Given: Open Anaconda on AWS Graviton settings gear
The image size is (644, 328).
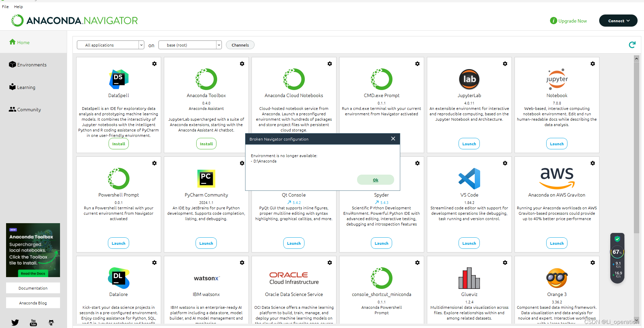Looking at the screenshot, I should coord(593,163).
